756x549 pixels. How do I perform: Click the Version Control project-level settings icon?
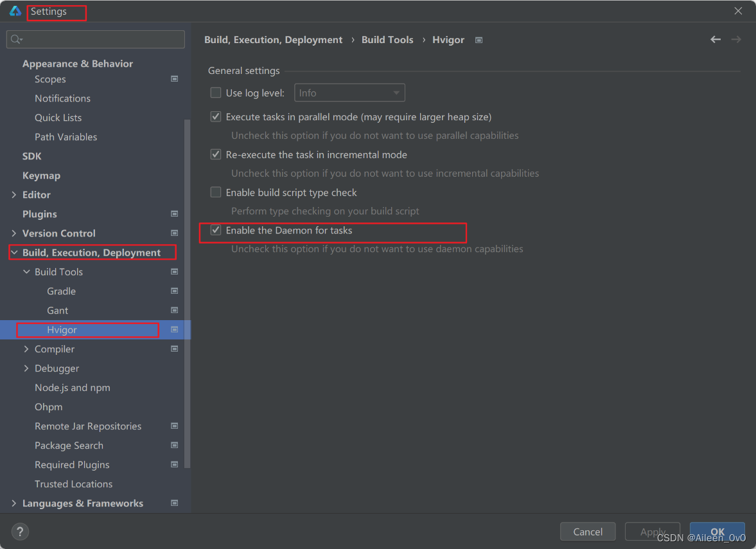tap(175, 233)
